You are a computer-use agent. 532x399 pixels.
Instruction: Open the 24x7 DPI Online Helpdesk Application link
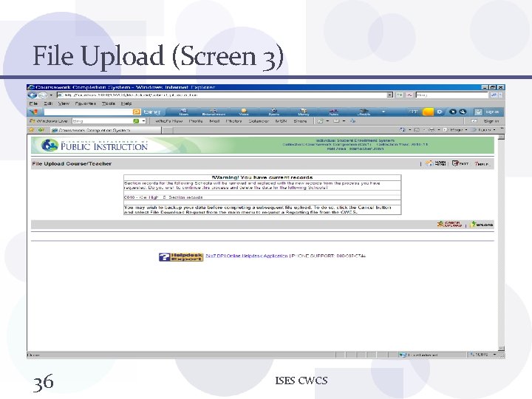247,256
